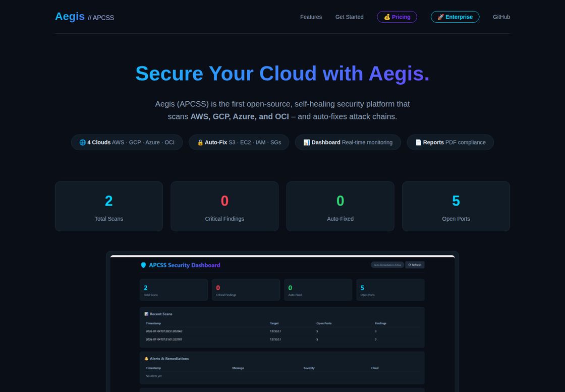
Task: Open the Enterprise page button
Action: (455, 17)
